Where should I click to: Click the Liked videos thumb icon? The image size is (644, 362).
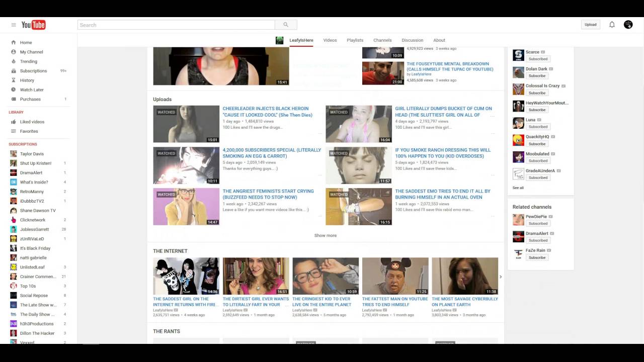tap(14, 122)
